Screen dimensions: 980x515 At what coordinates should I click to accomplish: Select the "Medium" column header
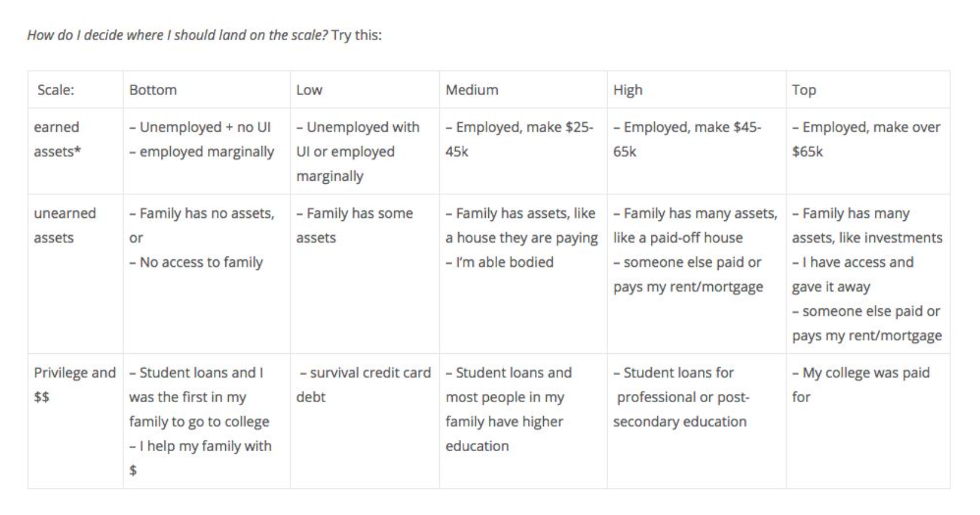pos(472,90)
